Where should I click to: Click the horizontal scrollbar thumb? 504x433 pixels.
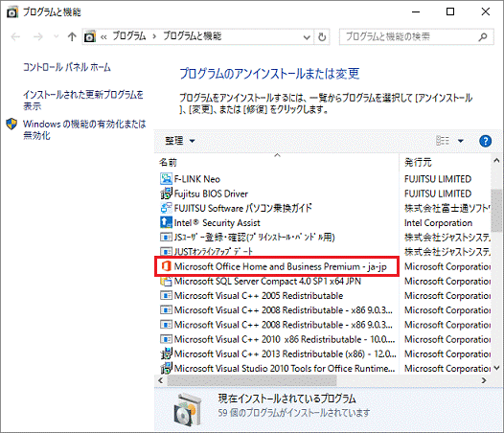[252, 380]
